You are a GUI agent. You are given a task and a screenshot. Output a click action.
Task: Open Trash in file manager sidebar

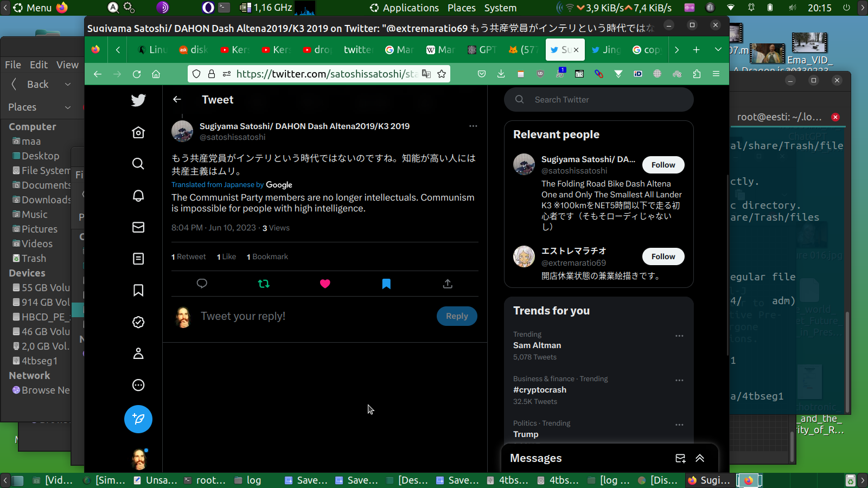coord(34,259)
